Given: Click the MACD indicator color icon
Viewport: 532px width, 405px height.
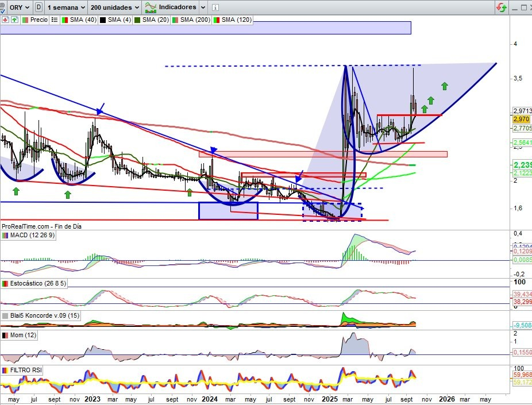Looking at the screenshot, I should click(5, 236).
